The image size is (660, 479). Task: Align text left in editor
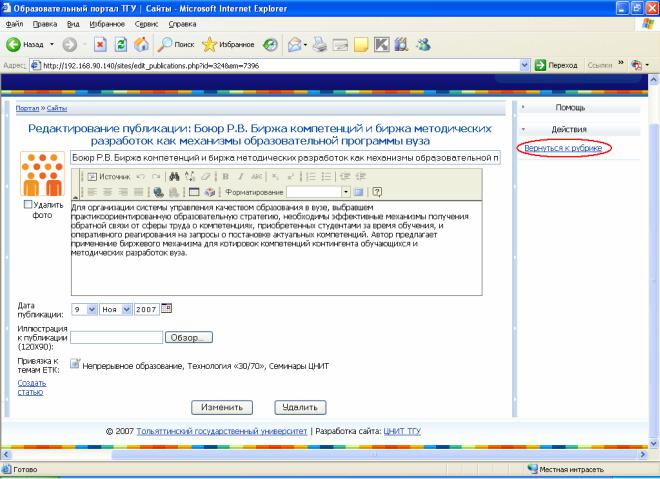pyautogui.click(x=92, y=192)
